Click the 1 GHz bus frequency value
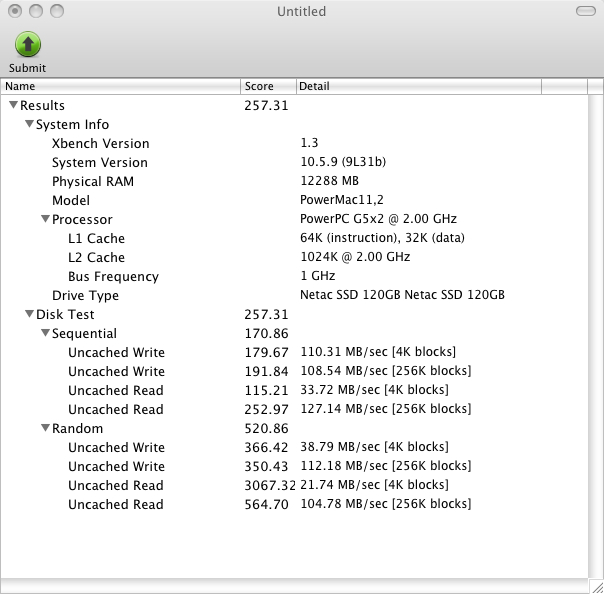This screenshot has height=594, width=604. (x=318, y=276)
